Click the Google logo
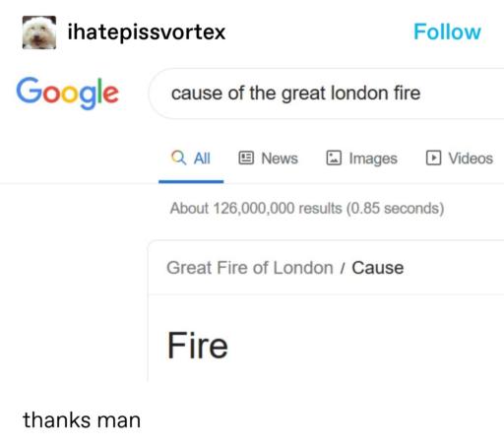 tap(67, 93)
